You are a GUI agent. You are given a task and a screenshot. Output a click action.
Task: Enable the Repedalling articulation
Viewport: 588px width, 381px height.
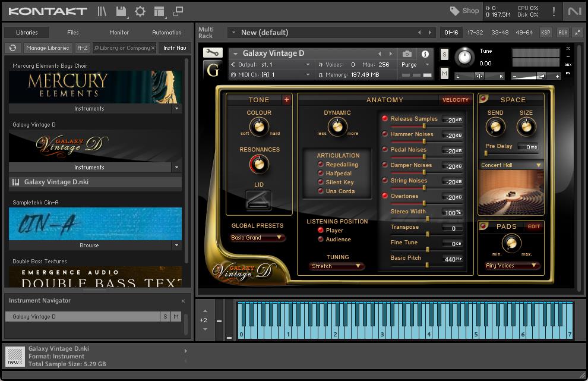click(321, 165)
